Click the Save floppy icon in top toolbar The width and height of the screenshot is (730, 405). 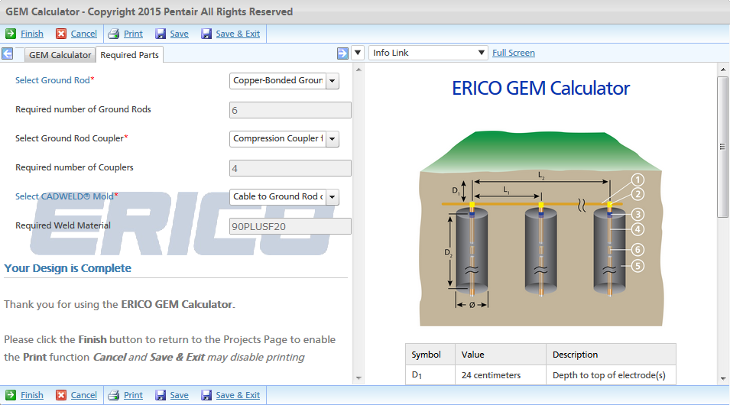(161, 34)
